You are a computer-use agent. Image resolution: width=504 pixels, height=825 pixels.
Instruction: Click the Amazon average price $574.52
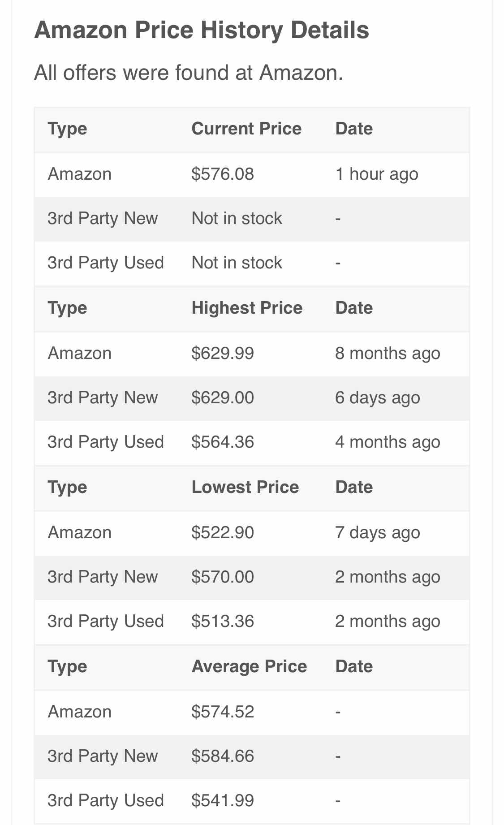(223, 712)
